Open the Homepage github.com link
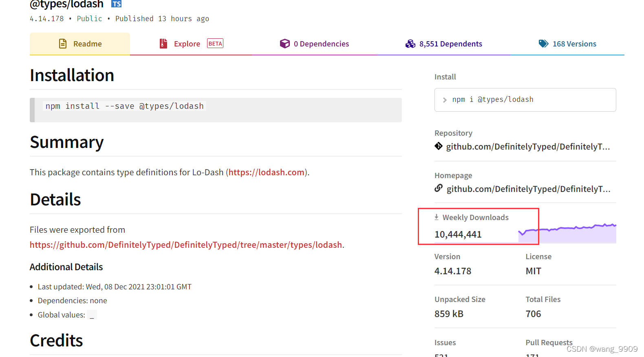 [x=528, y=189]
